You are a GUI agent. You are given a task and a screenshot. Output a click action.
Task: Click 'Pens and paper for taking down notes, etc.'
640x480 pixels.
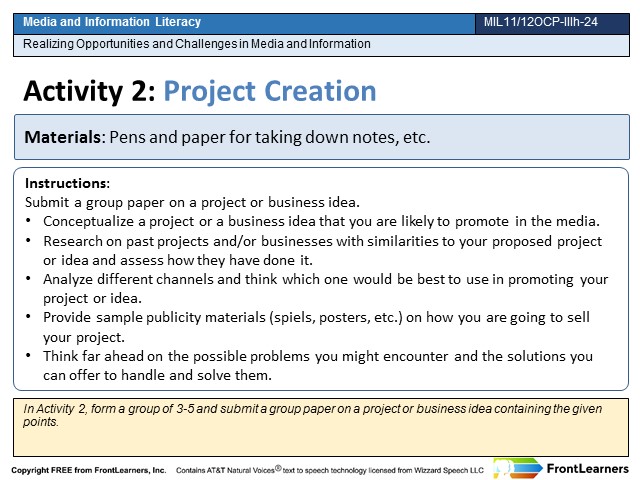270,138
